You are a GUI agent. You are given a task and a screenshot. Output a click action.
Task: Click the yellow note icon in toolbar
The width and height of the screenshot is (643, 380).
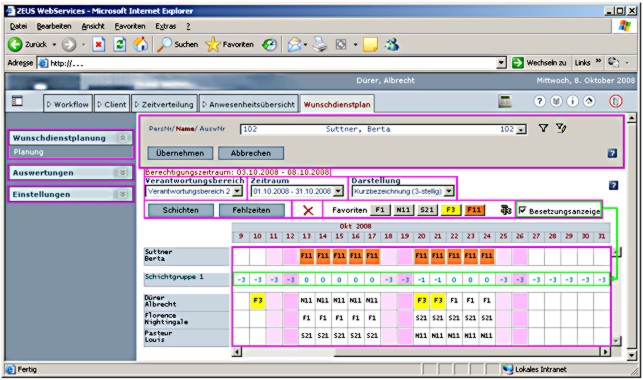click(x=370, y=44)
